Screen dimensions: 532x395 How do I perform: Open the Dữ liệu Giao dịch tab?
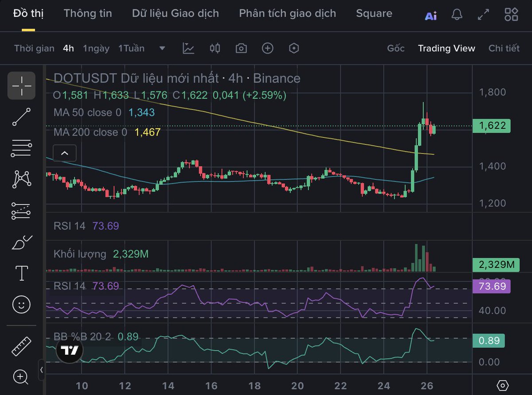pyautogui.click(x=176, y=13)
